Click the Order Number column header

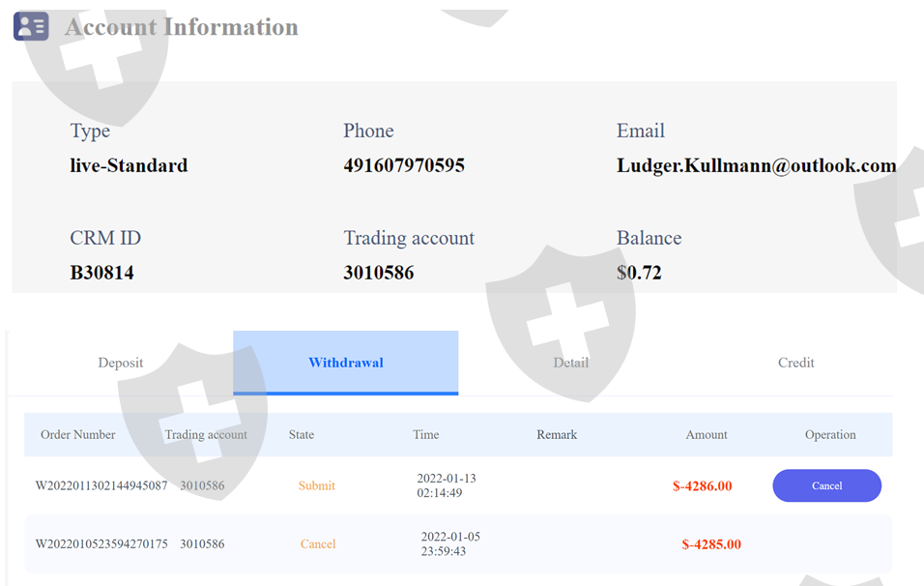[77, 434]
